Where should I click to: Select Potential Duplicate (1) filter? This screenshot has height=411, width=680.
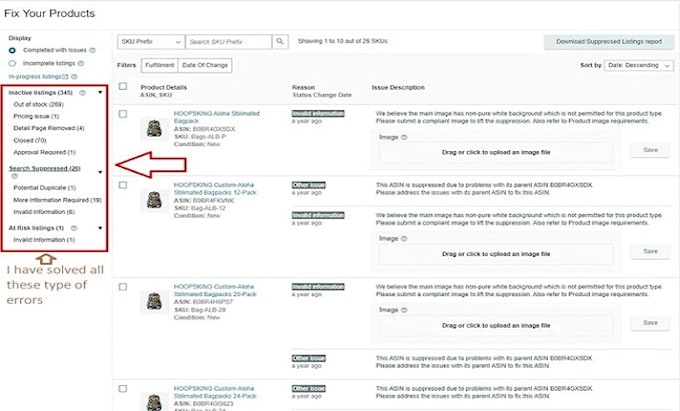[x=45, y=188]
